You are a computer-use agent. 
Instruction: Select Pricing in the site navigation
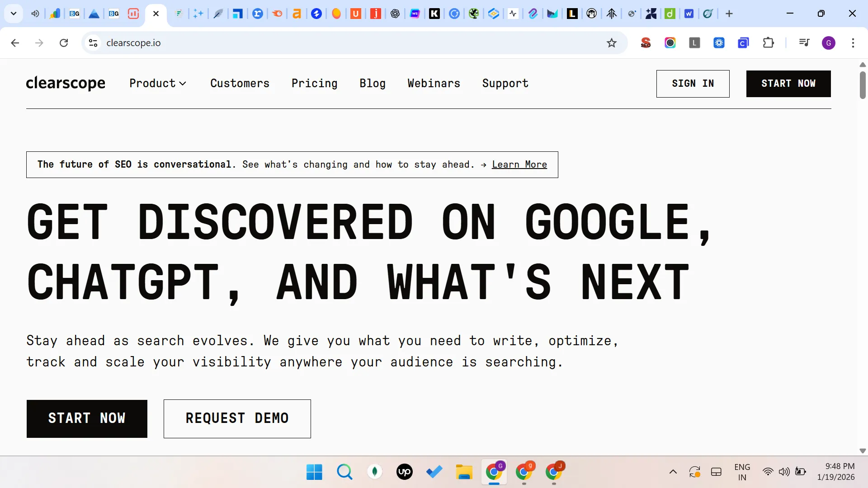pos(314,83)
